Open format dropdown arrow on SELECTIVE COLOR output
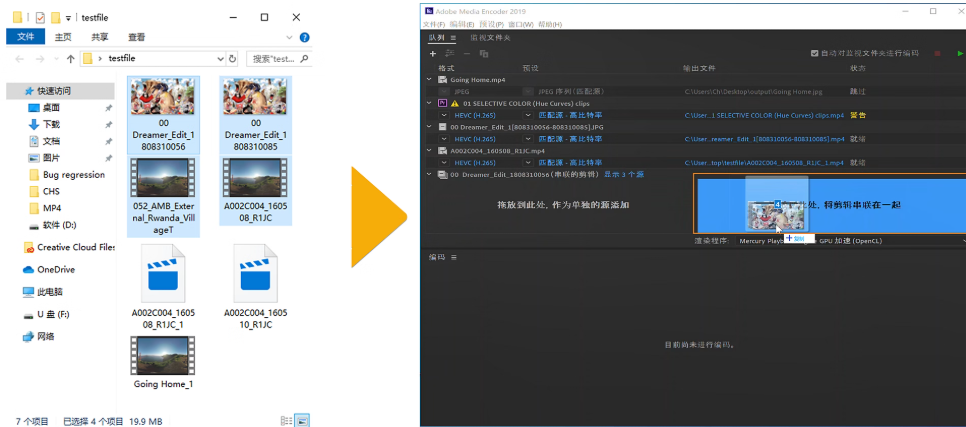This screenshot has width=966, height=427. 444,115
